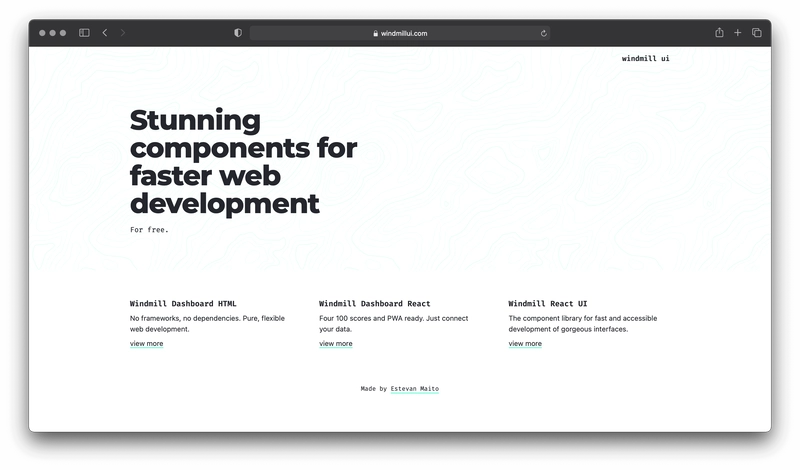Open a new tab with plus icon
Image resolution: width=800 pixels, height=470 pixels.
point(738,33)
